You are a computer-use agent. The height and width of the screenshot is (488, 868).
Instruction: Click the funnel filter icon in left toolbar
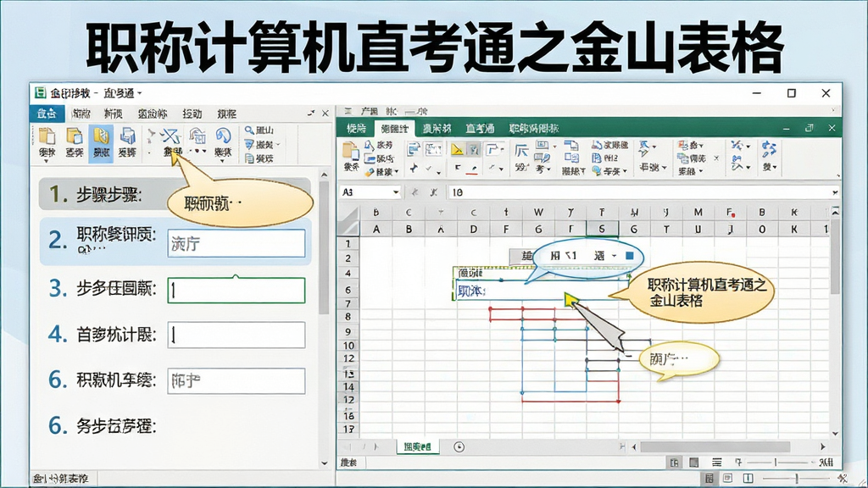tap(250, 144)
